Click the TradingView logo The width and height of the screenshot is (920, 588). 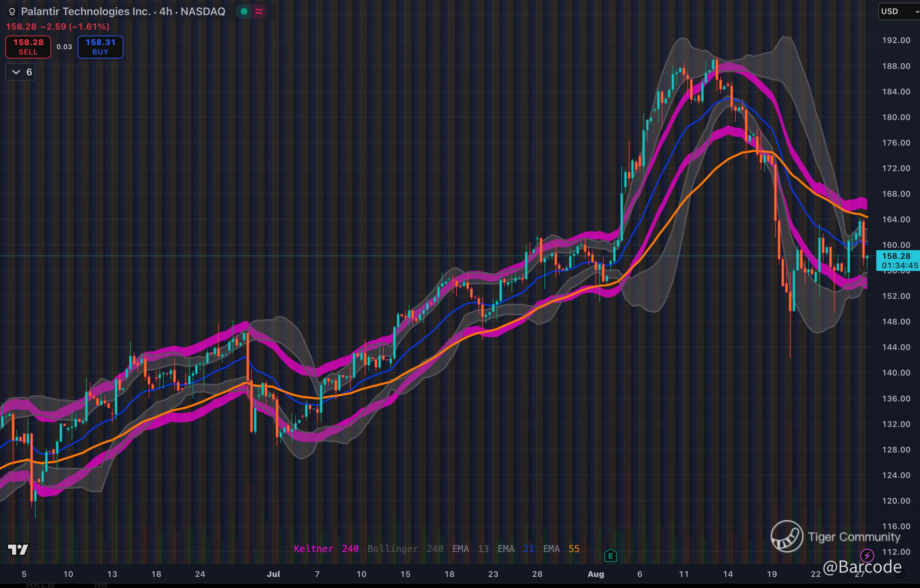pyautogui.click(x=18, y=549)
